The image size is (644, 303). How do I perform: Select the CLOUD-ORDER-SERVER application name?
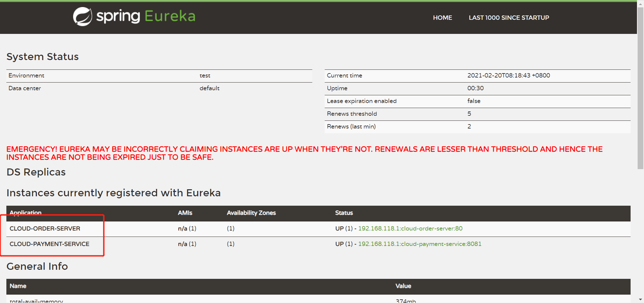[x=45, y=229]
